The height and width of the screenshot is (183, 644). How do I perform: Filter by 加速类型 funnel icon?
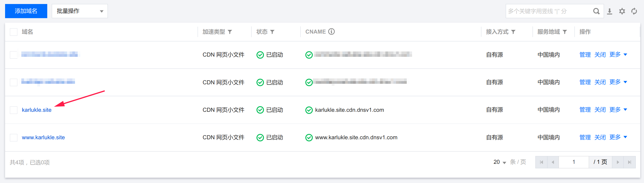230,32
